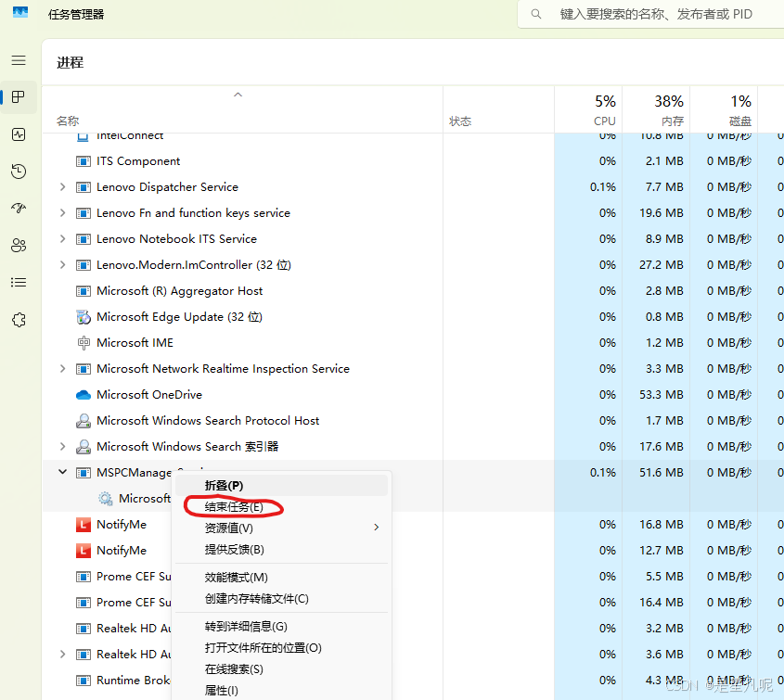Select Microsoft Edge Update (32 位) process name

[x=179, y=317]
